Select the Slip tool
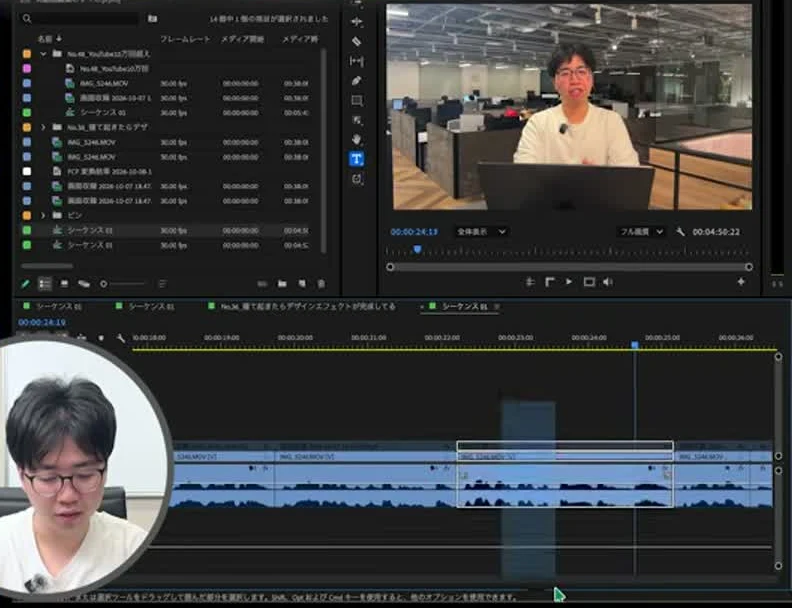The image size is (792, 608). pos(356,61)
